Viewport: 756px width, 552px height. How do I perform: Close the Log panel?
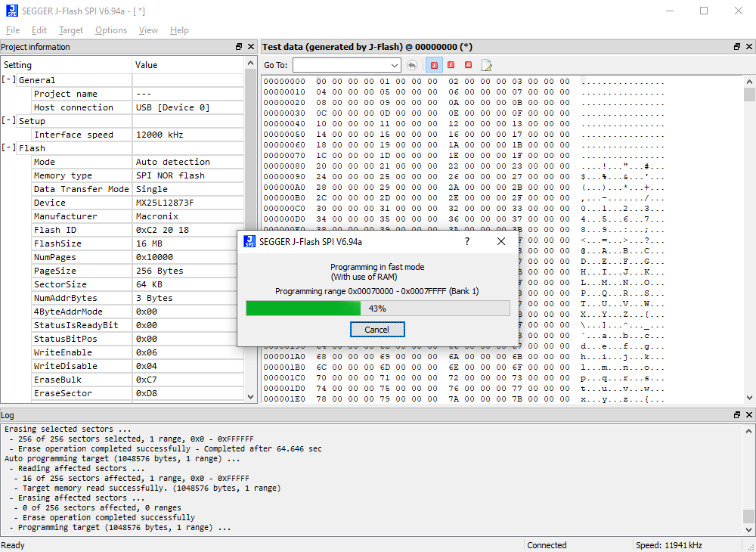point(748,415)
